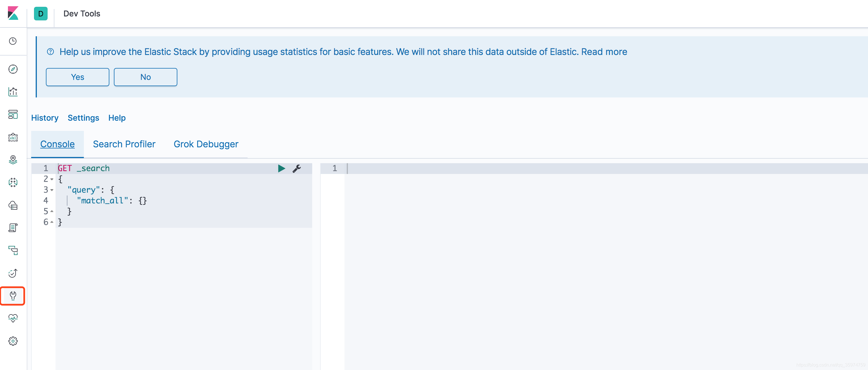The width and height of the screenshot is (868, 370).
Task: Place cursor in the response output pane
Action: tap(606, 266)
